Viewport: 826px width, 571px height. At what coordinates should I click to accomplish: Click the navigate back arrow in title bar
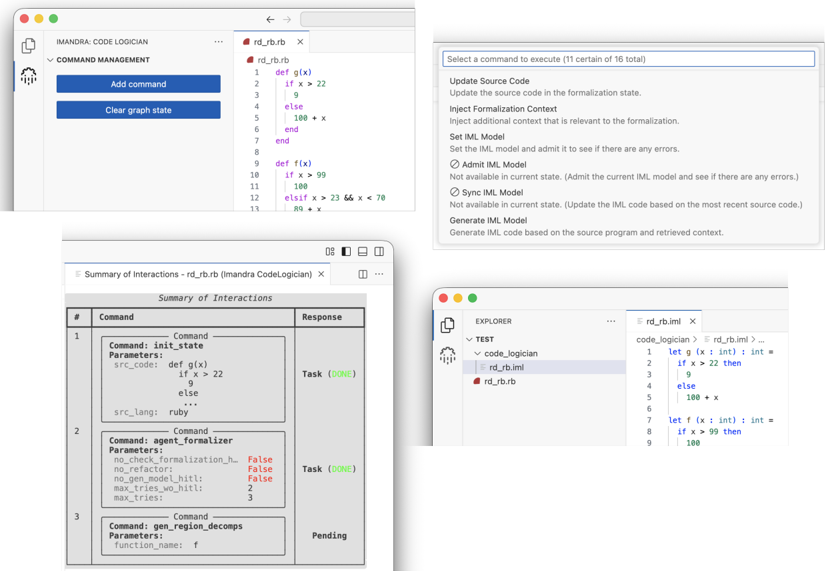[x=270, y=19]
